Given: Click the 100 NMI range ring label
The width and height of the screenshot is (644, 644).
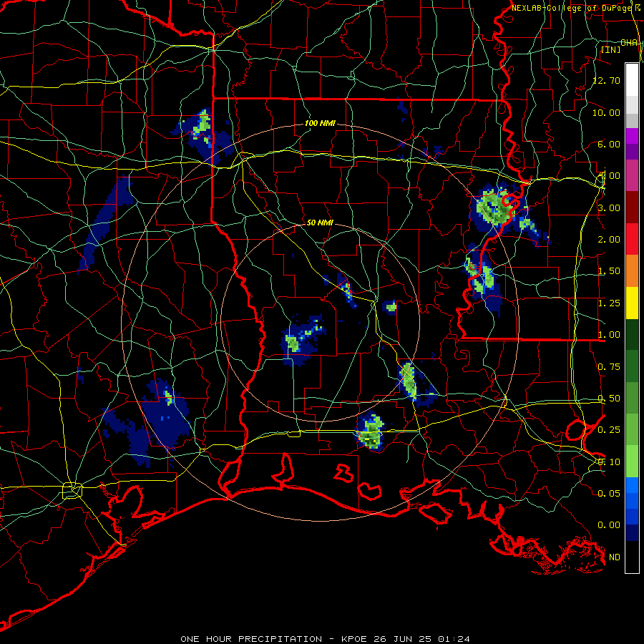Looking at the screenshot, I should click(320, 123).
